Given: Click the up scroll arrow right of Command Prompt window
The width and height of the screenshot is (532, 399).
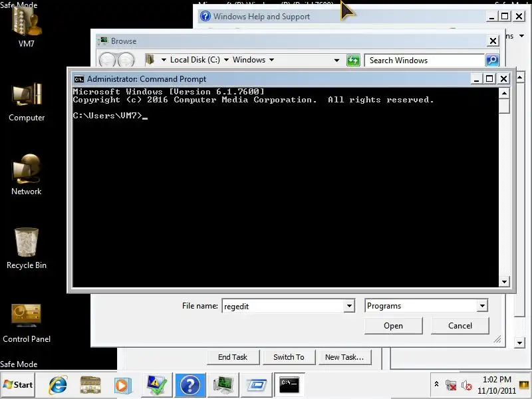Looking at the screenshot, I should (520, 78).
